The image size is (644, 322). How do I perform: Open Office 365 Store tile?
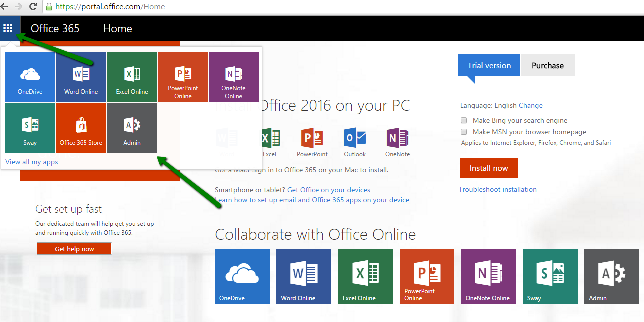click(x=81, y=128)
